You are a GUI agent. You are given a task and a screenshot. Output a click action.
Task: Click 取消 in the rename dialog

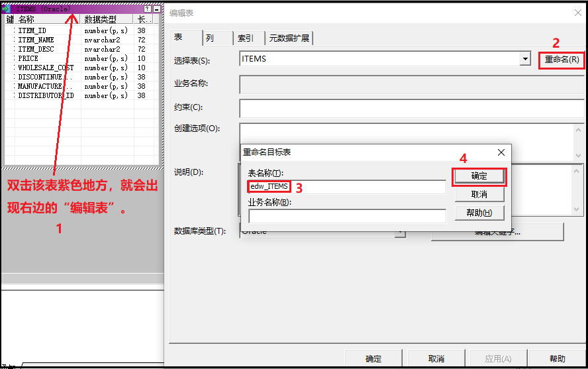(x=479, y=194)
